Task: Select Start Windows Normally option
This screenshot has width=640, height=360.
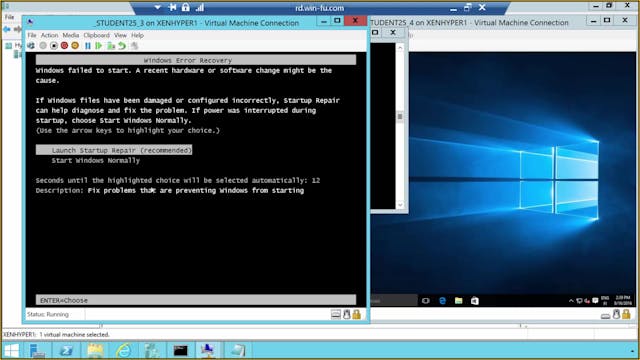Action: coord(96,160)
